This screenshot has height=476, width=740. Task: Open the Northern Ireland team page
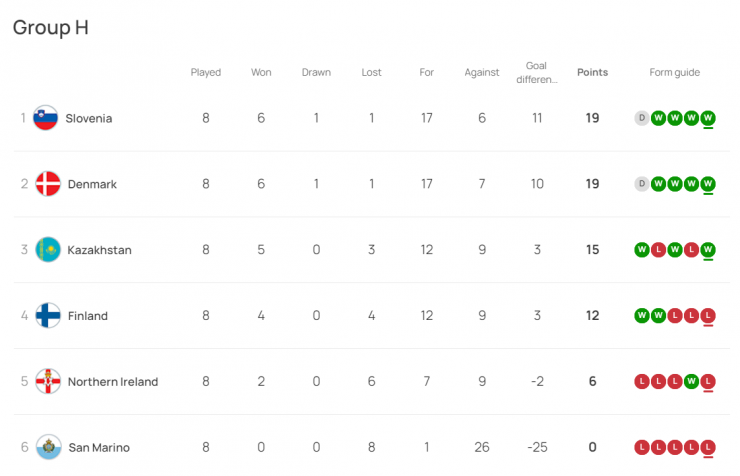click(x=113, y=382)
